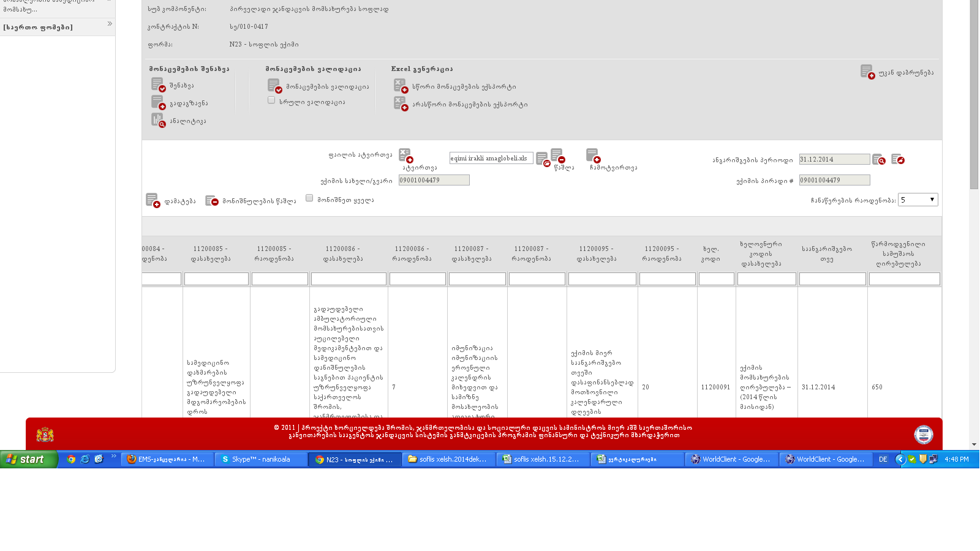980x551 pixels.
Task: Enable სრული ვალიდაცია checkbox
Action: click(x=271, y=100)
